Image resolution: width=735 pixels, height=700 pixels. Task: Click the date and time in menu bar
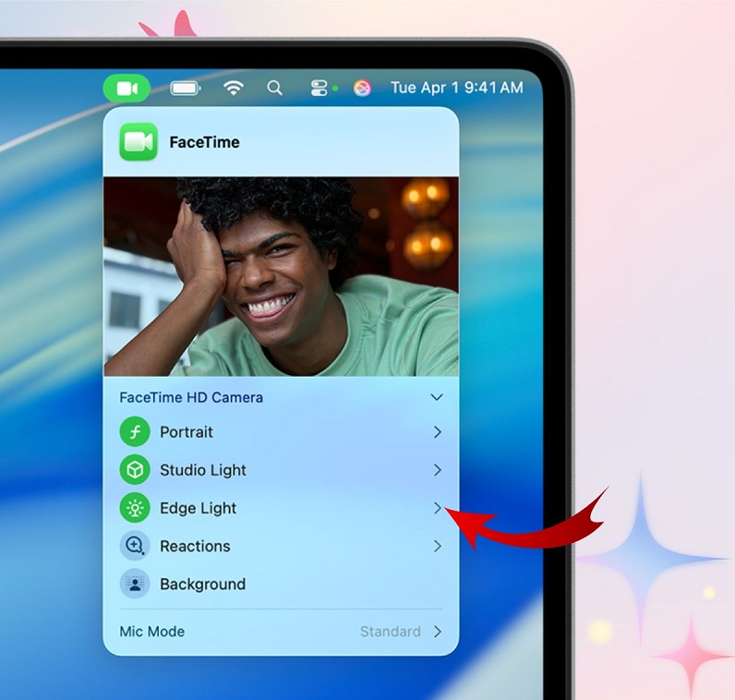(x=456, y=88)
